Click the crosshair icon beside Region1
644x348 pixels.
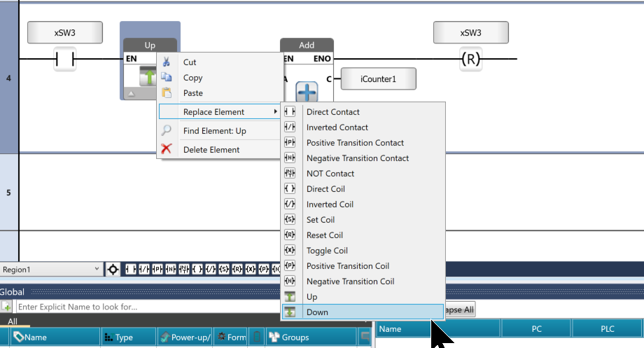[x=113, y=270]
